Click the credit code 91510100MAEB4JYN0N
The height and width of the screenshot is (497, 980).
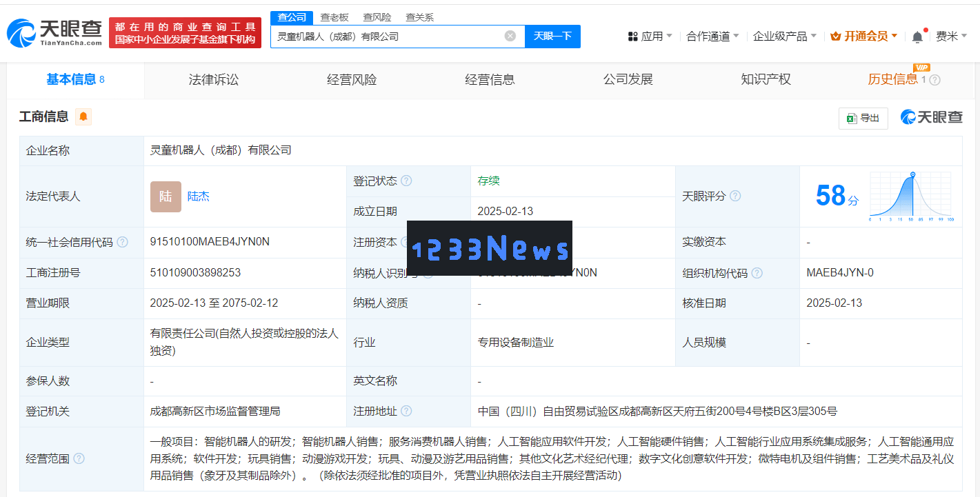pos(210,242)
